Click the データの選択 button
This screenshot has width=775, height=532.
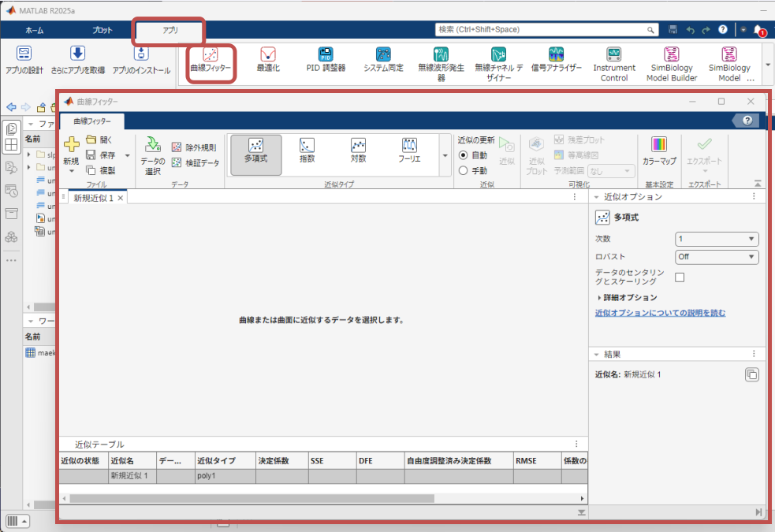153,154
